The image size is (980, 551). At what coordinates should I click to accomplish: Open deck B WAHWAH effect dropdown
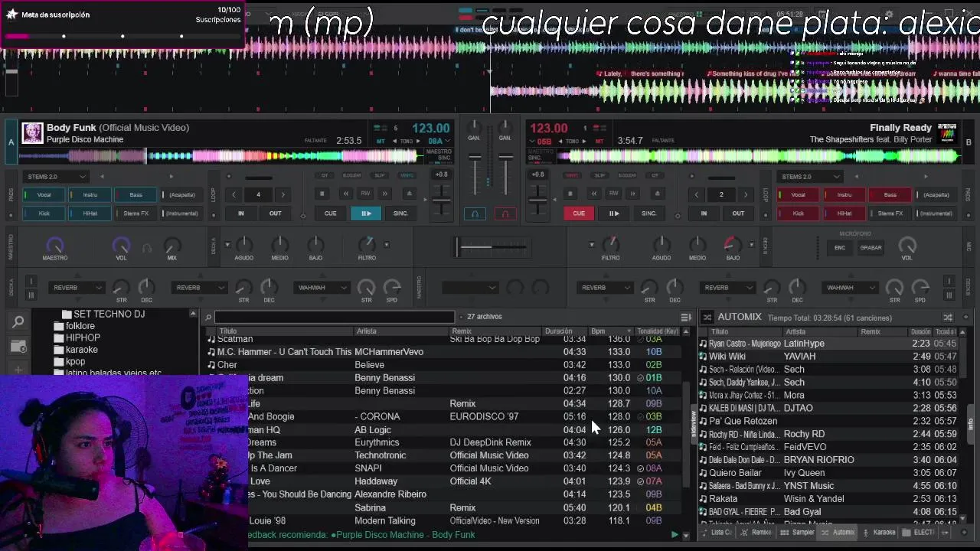[850, 288]
